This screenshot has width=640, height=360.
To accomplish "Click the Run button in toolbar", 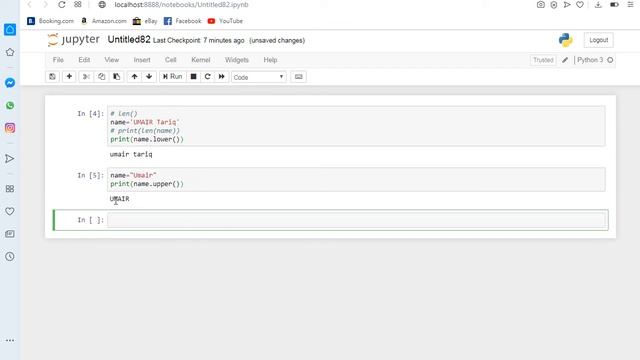I will (173, 77).
